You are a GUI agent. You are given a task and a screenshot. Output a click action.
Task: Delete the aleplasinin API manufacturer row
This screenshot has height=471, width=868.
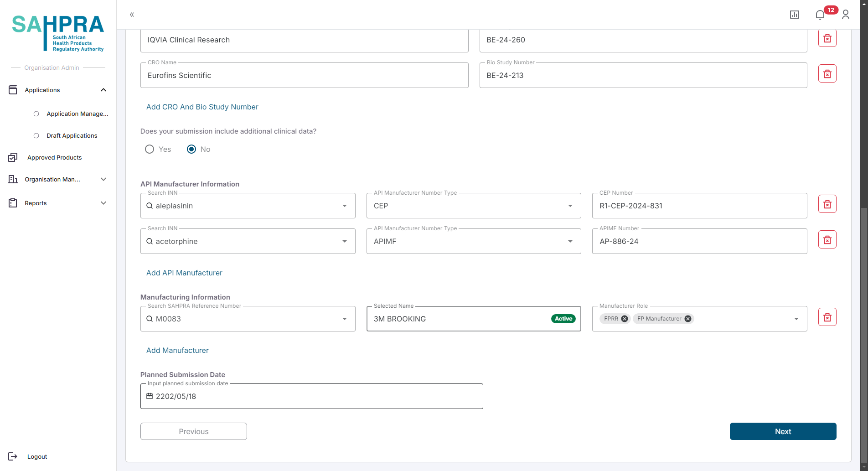(827, 204)
